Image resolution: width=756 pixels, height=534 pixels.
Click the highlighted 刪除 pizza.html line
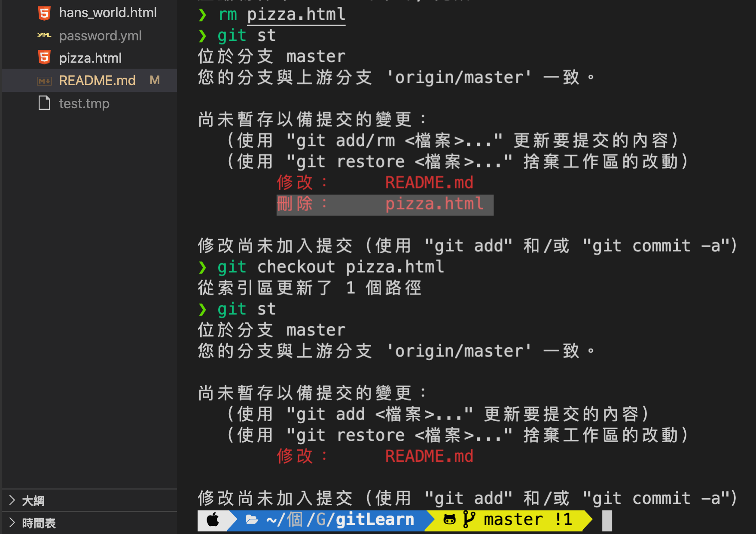point(385,205)
